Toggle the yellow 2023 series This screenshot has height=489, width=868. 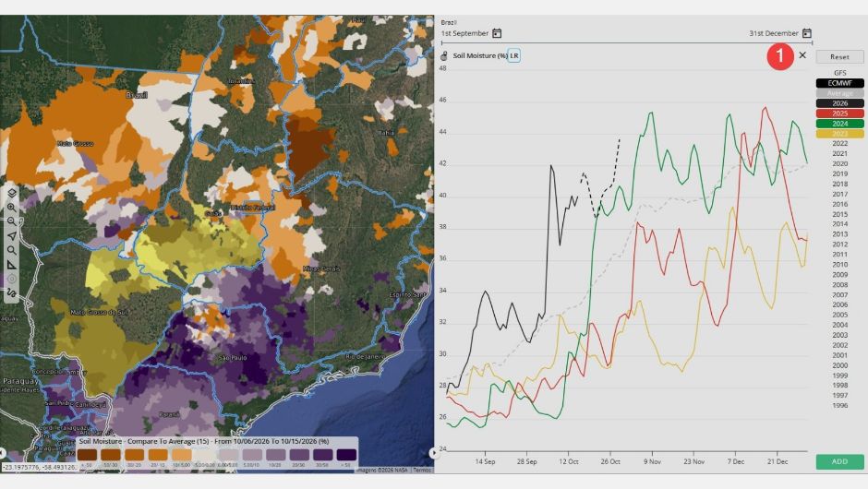click(x=839, y=133)
